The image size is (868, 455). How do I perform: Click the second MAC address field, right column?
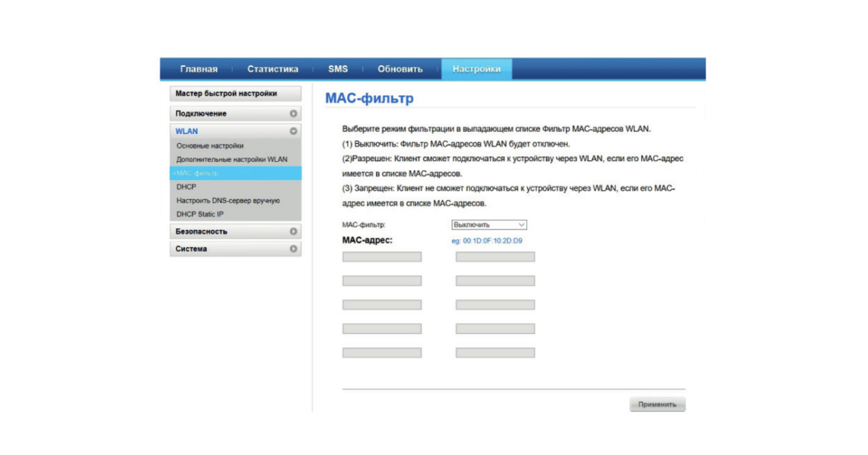495,281
